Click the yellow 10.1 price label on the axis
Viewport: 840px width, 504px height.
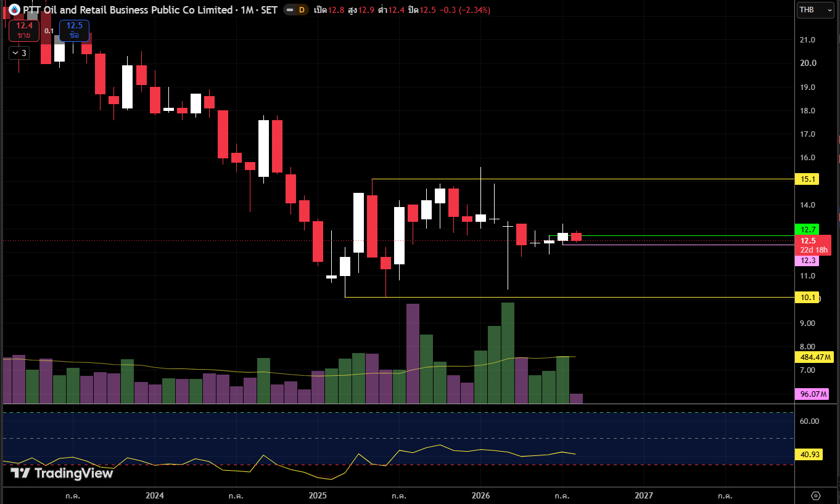tap(807, 298)
